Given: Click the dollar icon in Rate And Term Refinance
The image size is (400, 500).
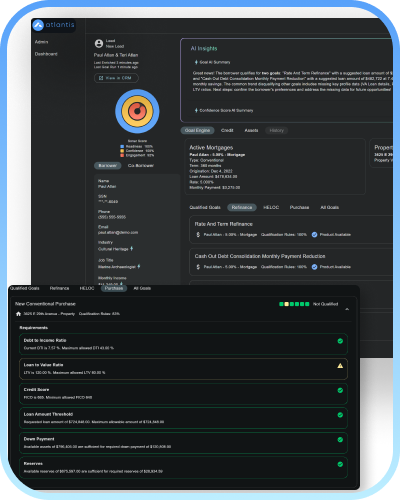Looking at the screenshot, I should (x=198, y=235).
